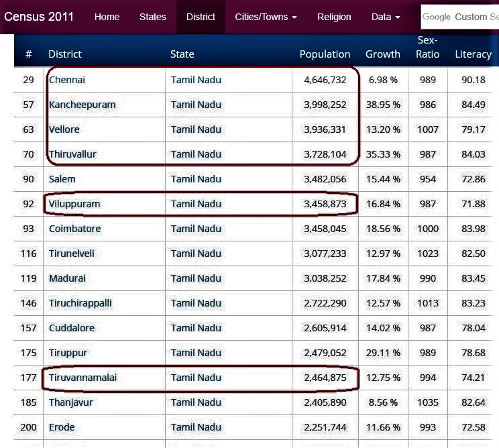Open the Census 2011 home brand link
The height and width of the screenshot is (448, 499).
click(x=38, y=17)
